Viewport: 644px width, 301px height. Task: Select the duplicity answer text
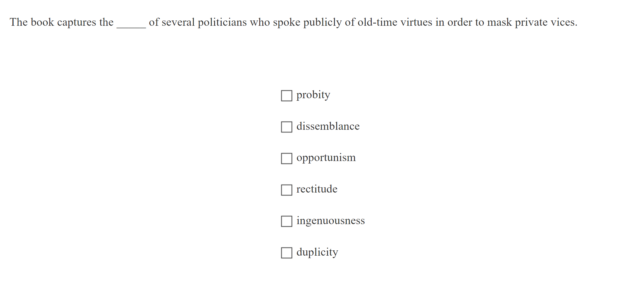pos(317,252)
